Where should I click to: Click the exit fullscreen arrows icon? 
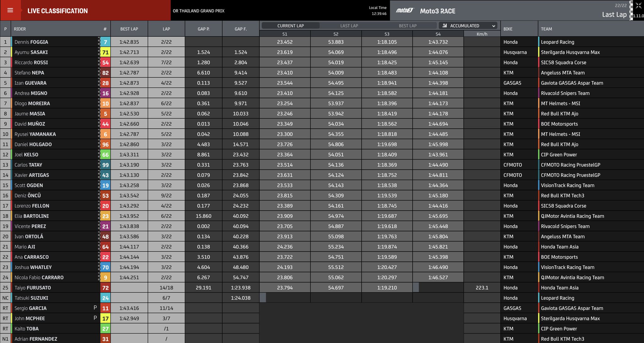coord(638,5)
